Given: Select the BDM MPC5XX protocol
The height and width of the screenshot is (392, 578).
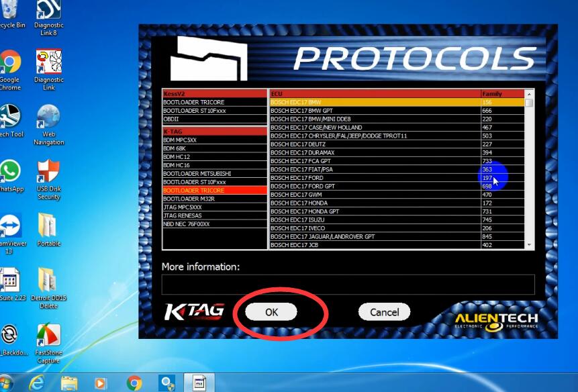Looking at the screenshot, I should coord(215,140).
